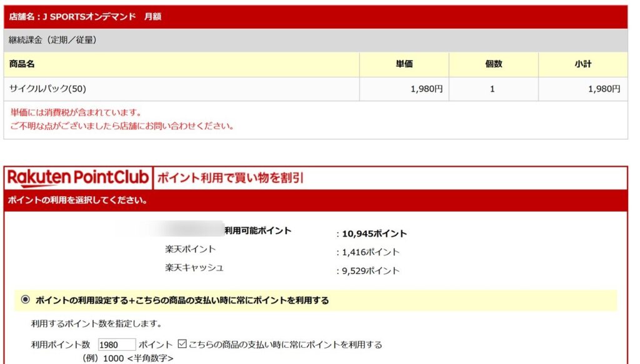
Task: Click the value 9,529ポイント
Action: point(371,271)
